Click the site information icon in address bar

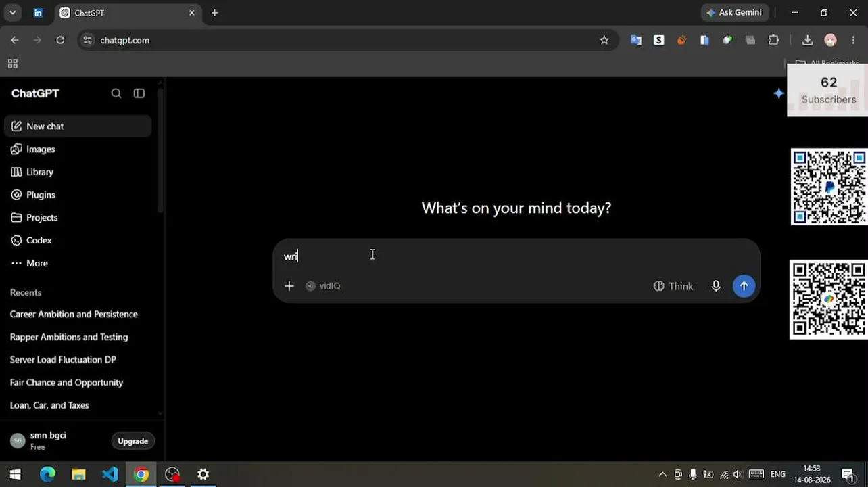pos(87,40)
